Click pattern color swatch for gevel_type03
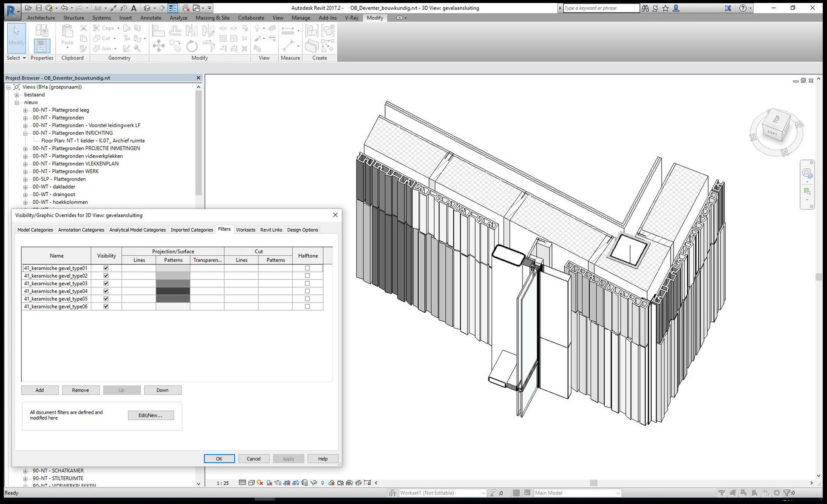827x504 pixels. [173, 283]
